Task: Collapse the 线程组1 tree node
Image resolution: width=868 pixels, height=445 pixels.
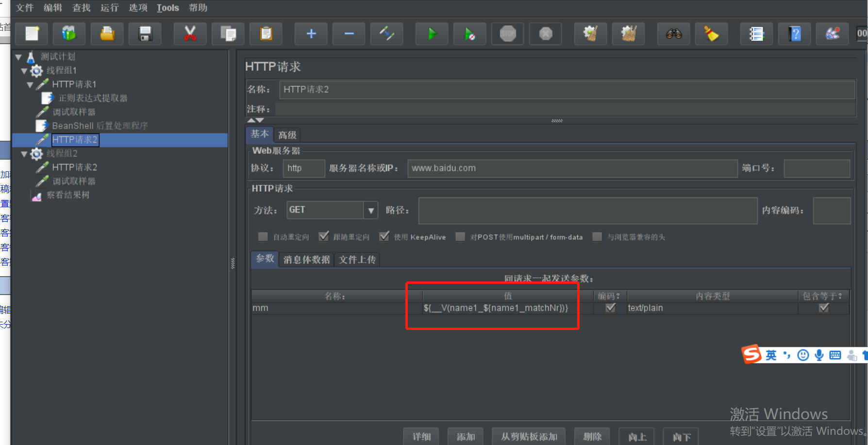Action: 24,71
